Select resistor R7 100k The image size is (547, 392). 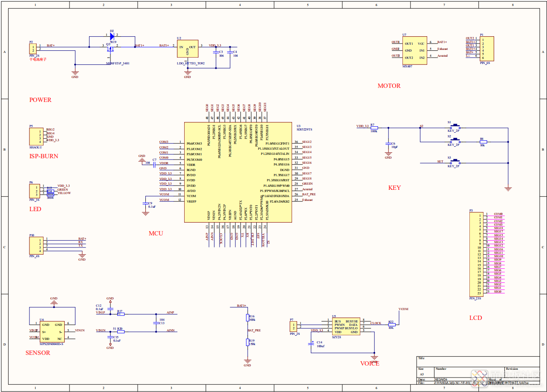click(x=374, y=127)
